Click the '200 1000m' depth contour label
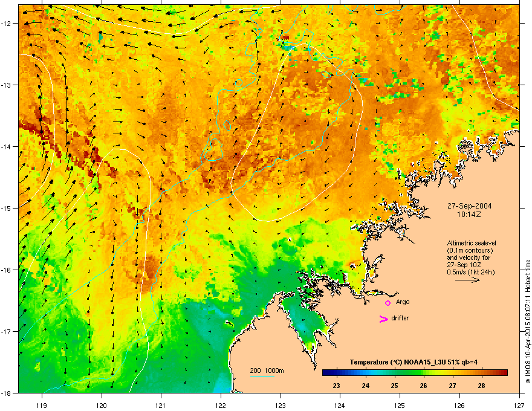532x411 pixels. [267, 371]
